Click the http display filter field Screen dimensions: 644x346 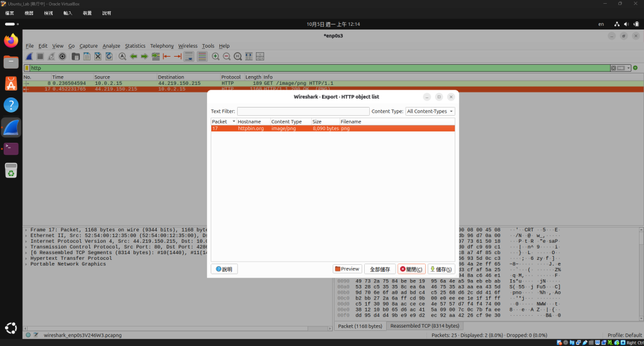click(x=319, y=68)
